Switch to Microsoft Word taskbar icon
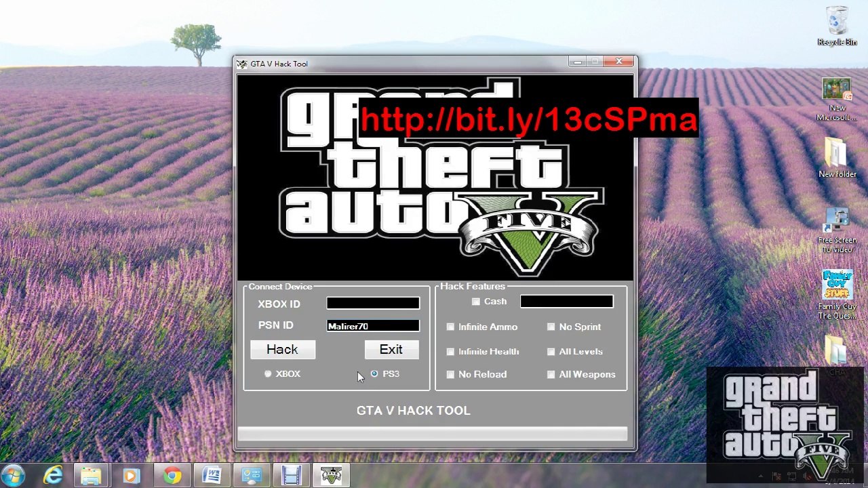Viewport: 868px width, 488px height. [212, 476]
